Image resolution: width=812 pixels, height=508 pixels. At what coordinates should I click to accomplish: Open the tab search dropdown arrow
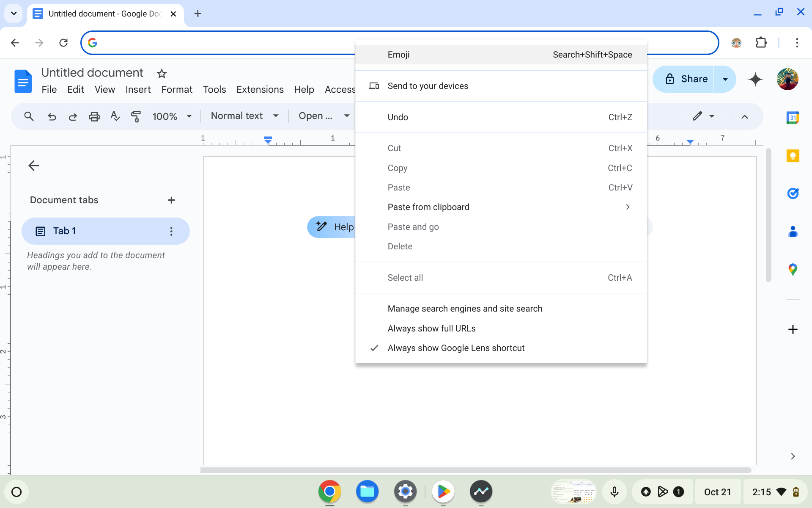(14, 14)
